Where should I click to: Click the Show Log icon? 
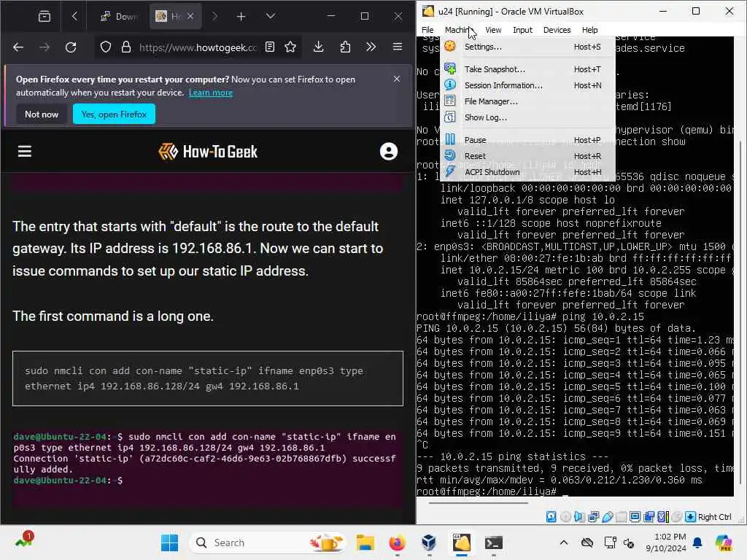pos(449,117)
